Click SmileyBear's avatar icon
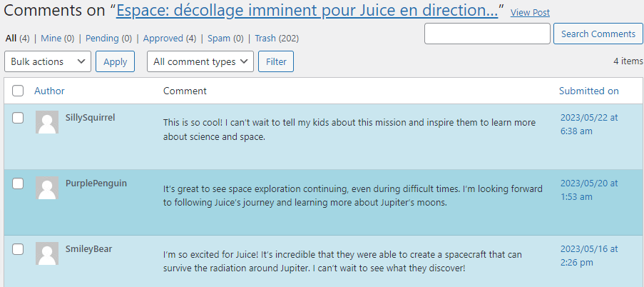 [x=47, y=253]
